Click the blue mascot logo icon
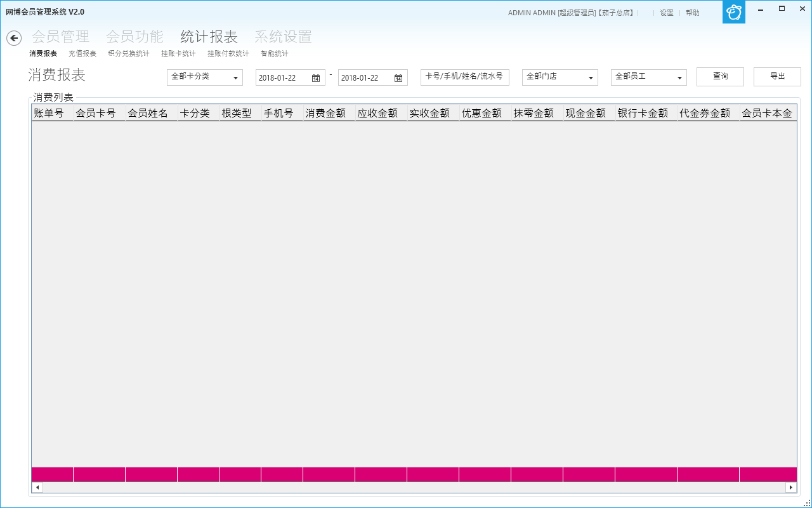Viewport: 812px width, 508px height. (734, 12)
